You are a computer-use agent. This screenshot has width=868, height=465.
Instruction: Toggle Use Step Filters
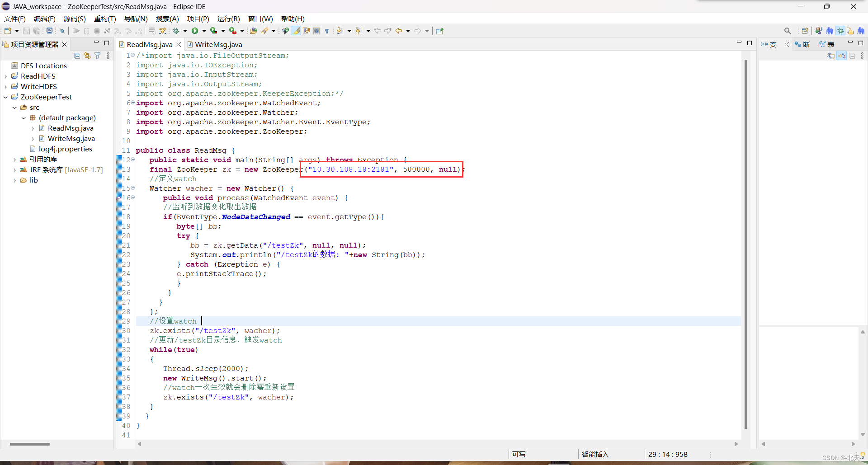coord(163,31)
